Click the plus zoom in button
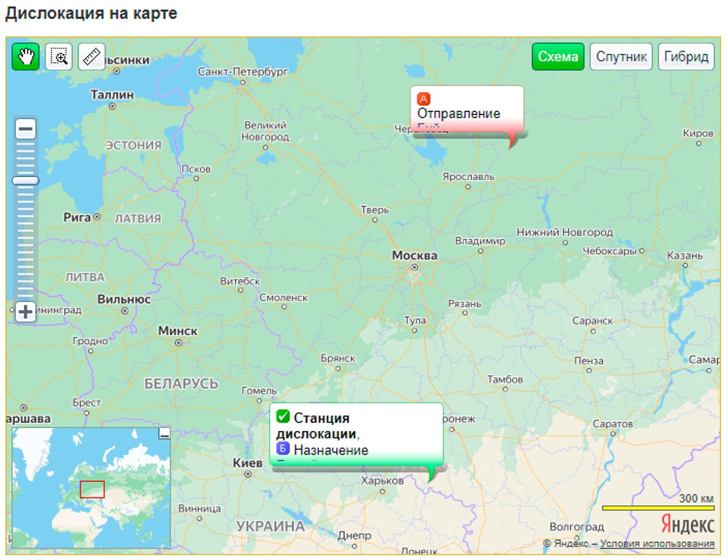 tap(25, 312)
